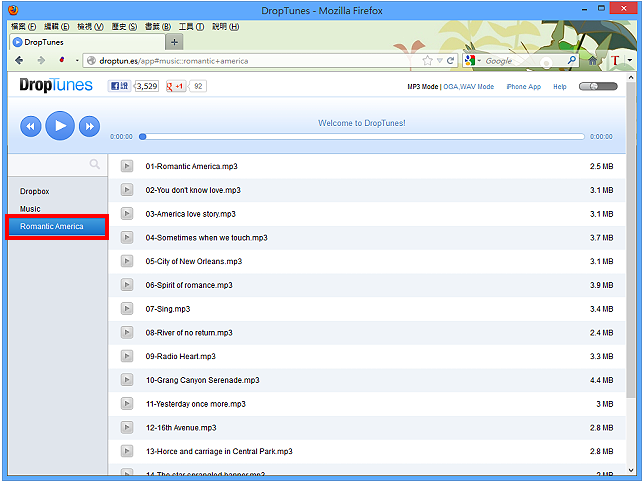The height and width of the screenshot is (485, 644).
Task: Click the search magnifier icon in sidebar
Action: point(94,164)
